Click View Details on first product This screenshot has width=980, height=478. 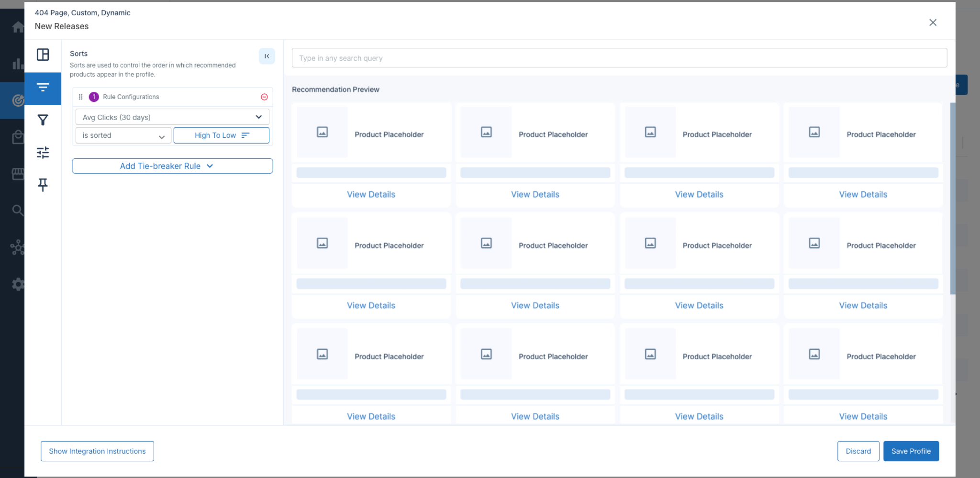click(x=371, y=194)
